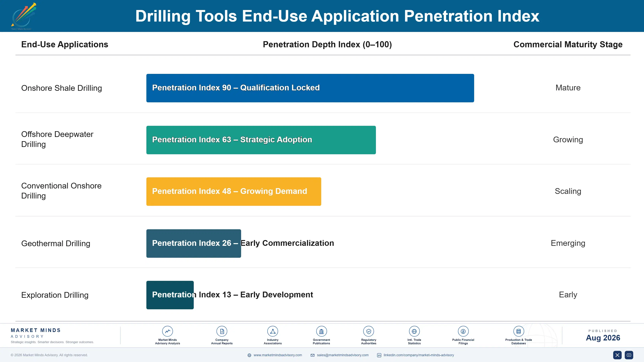Viewport: 644px width, 362px height.
Task: Open the YouTube icon in footer
Action: [x=629, y=355]
